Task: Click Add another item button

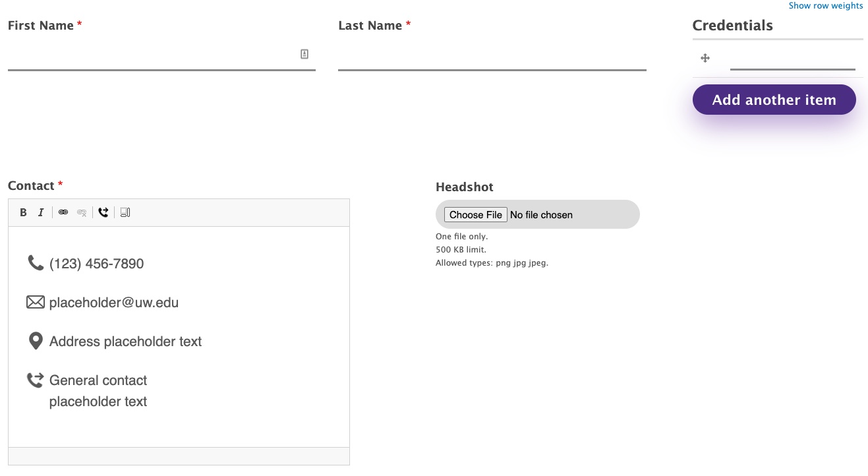Action: pyautogui.click(x=774, y=100)
